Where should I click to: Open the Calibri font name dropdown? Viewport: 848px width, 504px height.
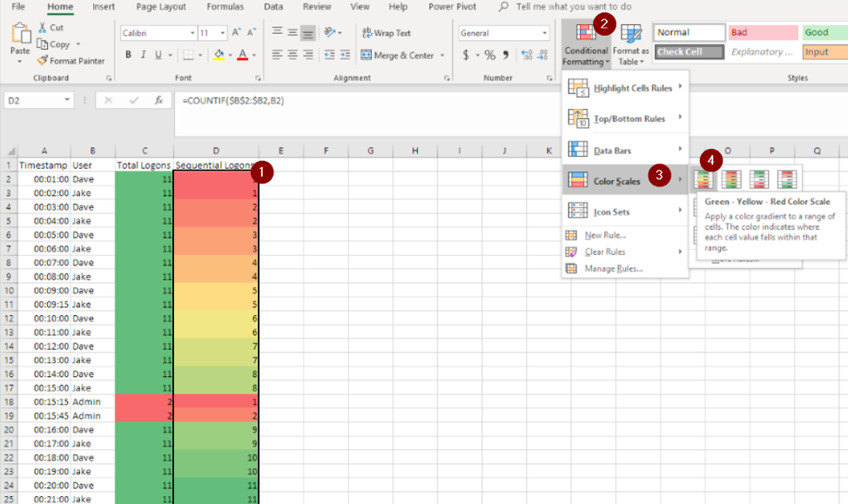pyautogui.click(x=192, y=33)
